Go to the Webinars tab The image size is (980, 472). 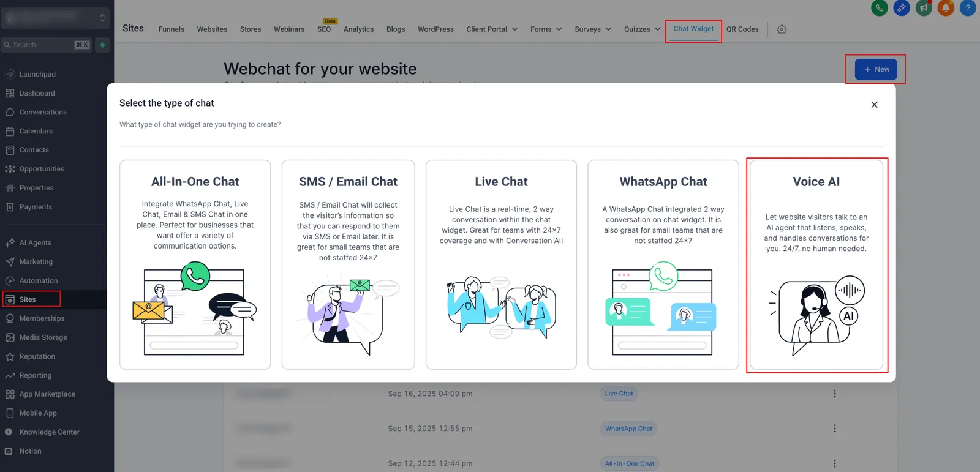[289, 29]
